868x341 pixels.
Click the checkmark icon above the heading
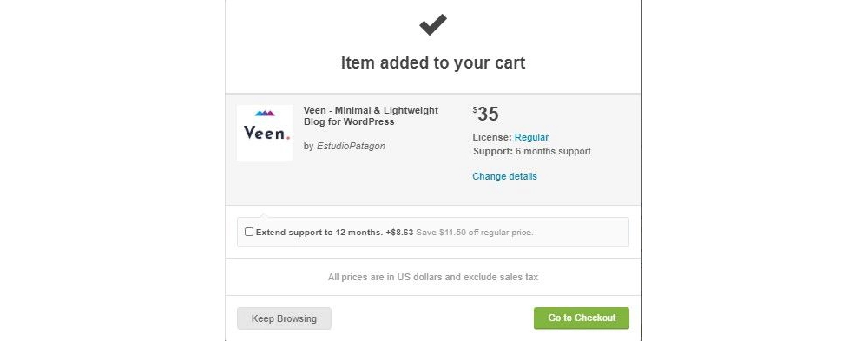pos(433,24)
